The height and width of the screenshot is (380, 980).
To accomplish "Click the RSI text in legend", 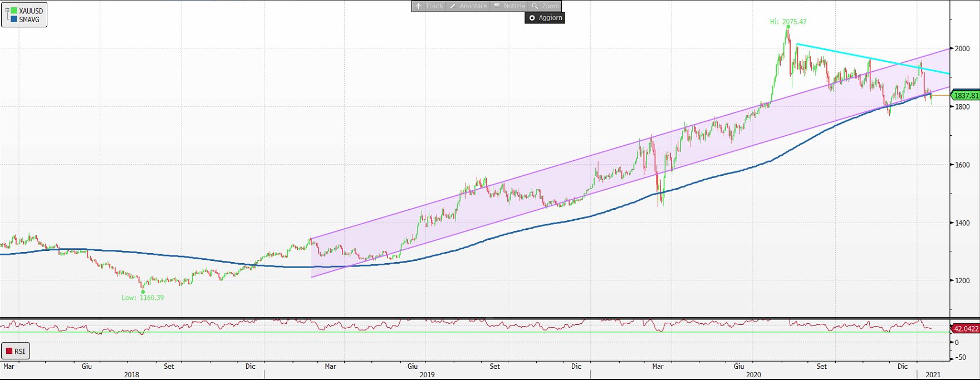I will [x=19, y=351].
